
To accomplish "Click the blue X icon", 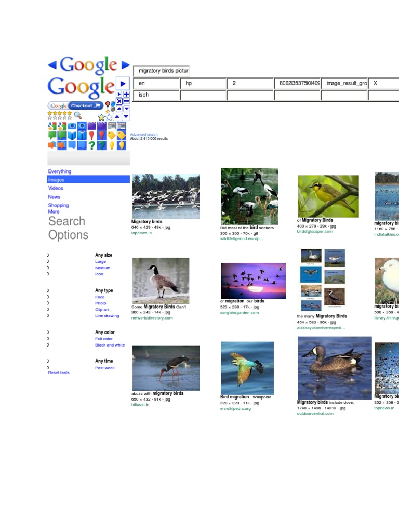I will point(119,101).
